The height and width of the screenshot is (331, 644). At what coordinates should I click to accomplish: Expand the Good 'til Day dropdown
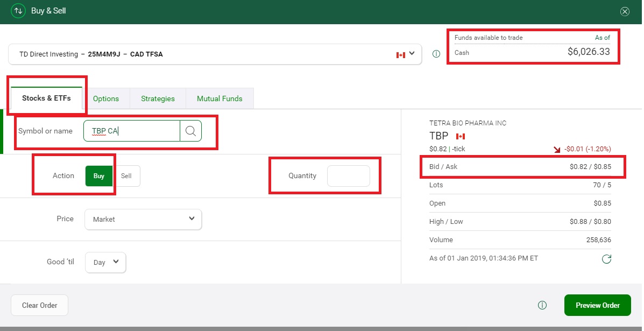[105, 262]
